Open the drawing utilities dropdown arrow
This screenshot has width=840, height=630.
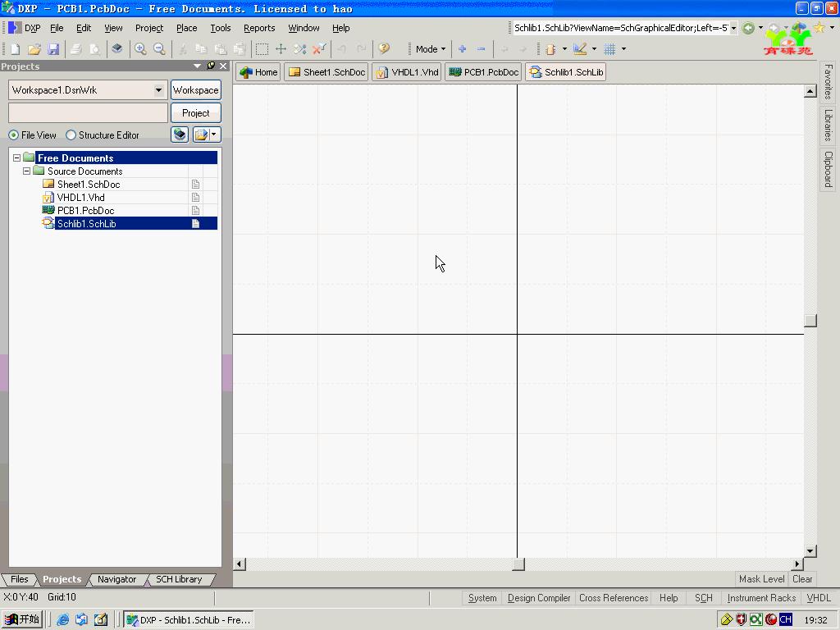[x=594, y=49]
